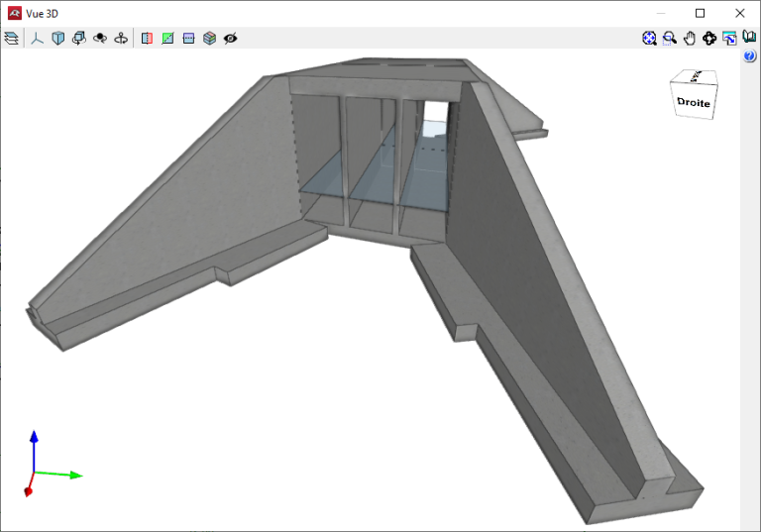Click the four-way orbit navigation icon
Image resolution: width=761 pixels, height=532 pixels.
709,38
